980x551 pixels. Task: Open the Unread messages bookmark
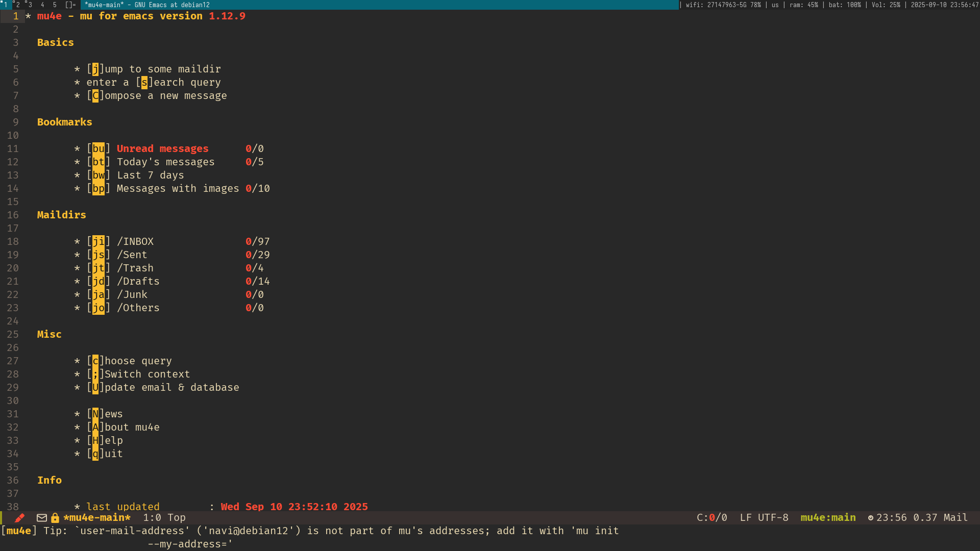pyautogui.click(x=162, y=148)
